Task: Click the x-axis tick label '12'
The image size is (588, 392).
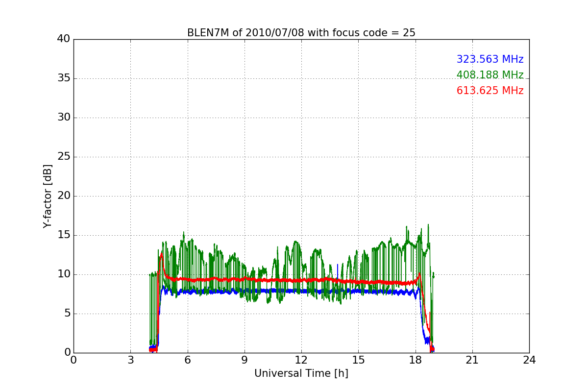Action: (x=301, y=360)
